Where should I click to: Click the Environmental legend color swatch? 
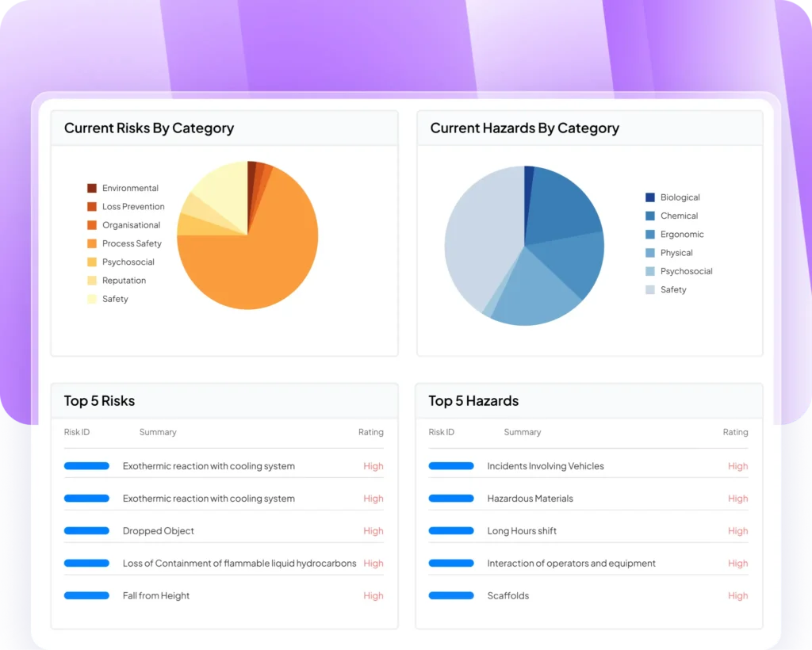click(x=92, y=188)
